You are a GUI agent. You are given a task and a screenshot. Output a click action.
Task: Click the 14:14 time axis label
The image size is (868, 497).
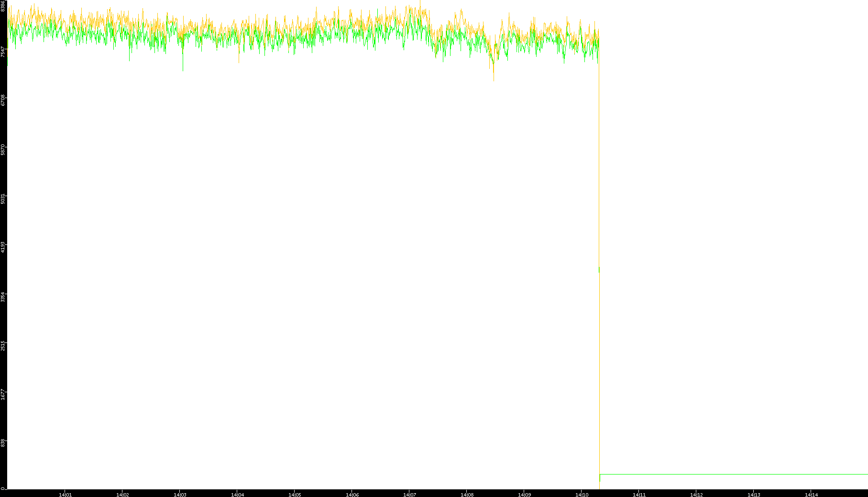(811, 495)
